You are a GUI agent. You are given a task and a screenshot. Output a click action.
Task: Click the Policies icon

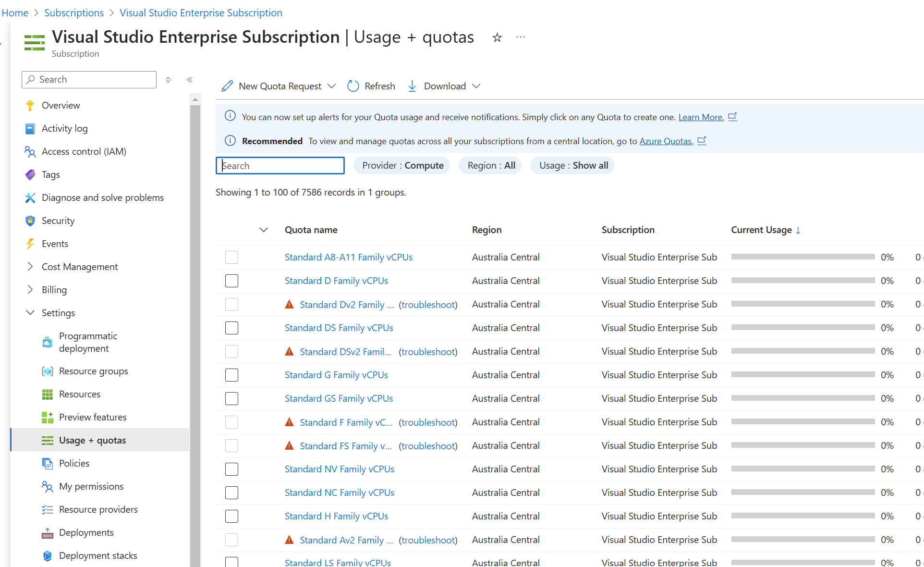click(47, 463)
